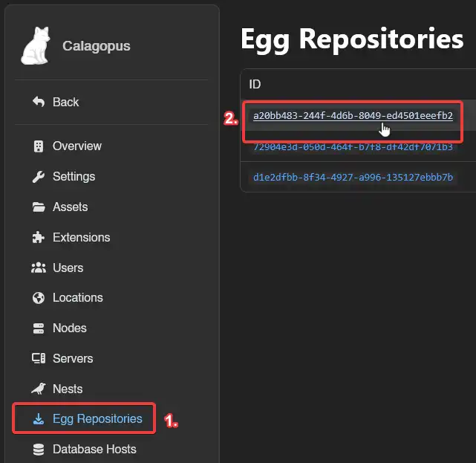Click the Overview building icon

[39, 146]
